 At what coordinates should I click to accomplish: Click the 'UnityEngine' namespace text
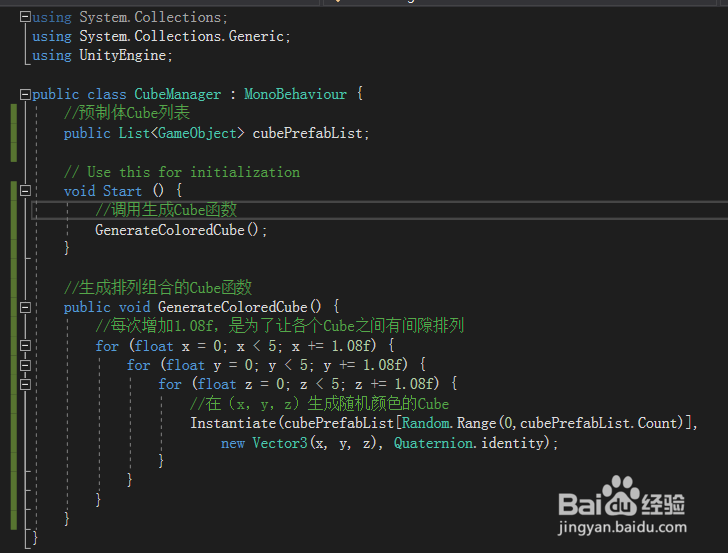tap(123, 56)
